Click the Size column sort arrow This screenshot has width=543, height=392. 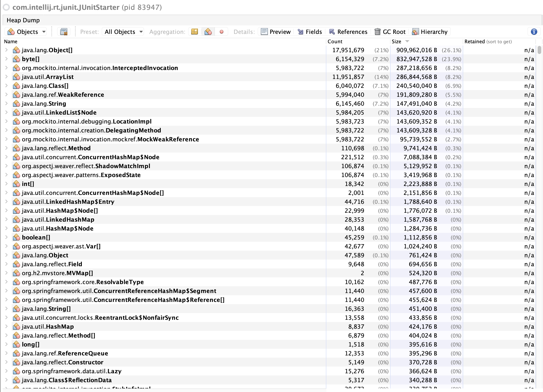(407, 41)
